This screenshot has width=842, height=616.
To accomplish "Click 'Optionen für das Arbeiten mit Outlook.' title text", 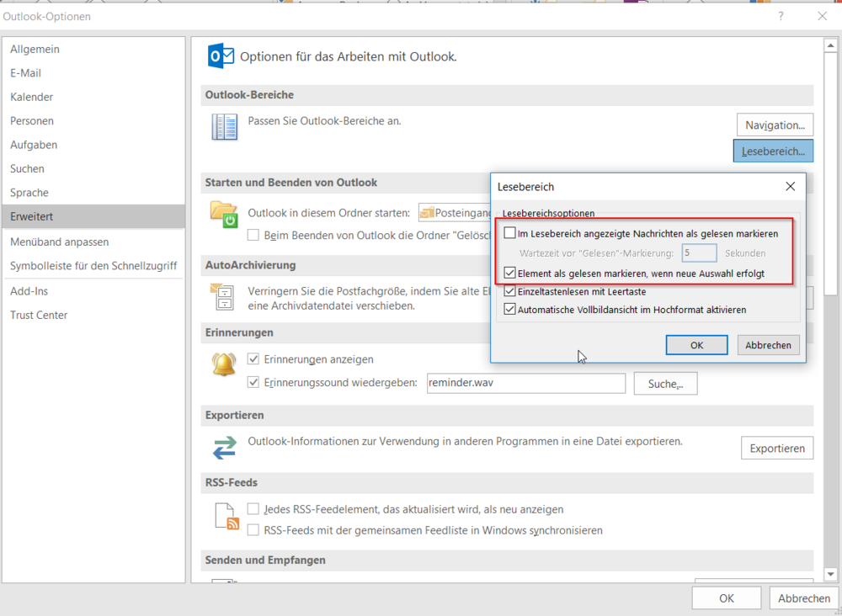I will [348, 56].
